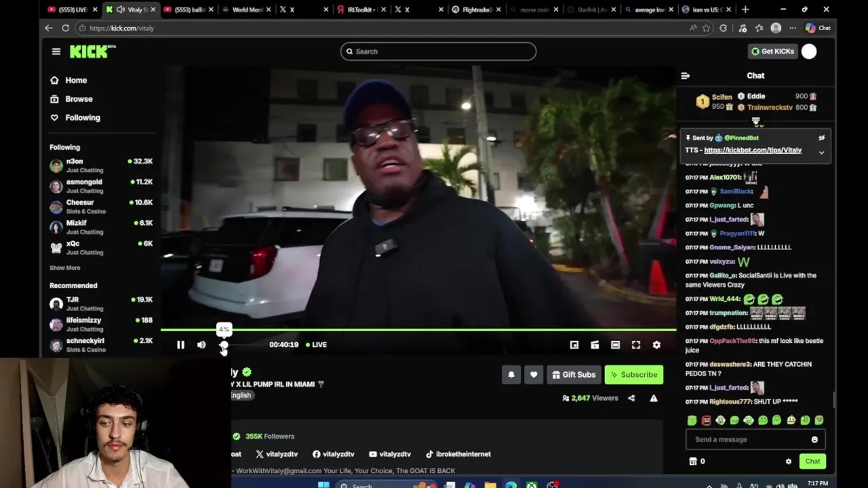Unpin the PinnedBot pinned message

pos(821,138)
